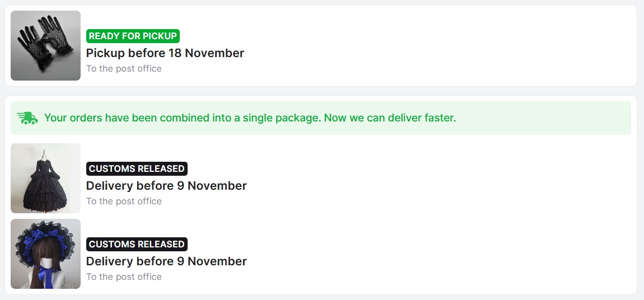644x300 pixels.
Task: Click 'To the post office' under bonnet order
Action: point(124,277)
